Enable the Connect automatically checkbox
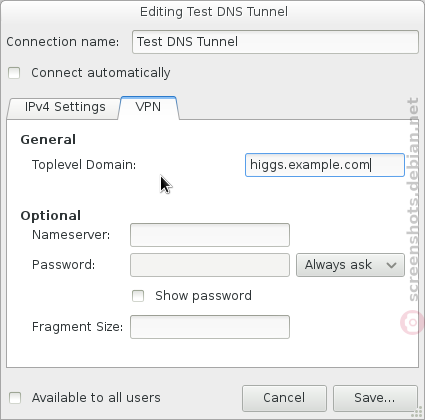The width and height of the screenshot is (425, 420). click(x=14, y=73)
